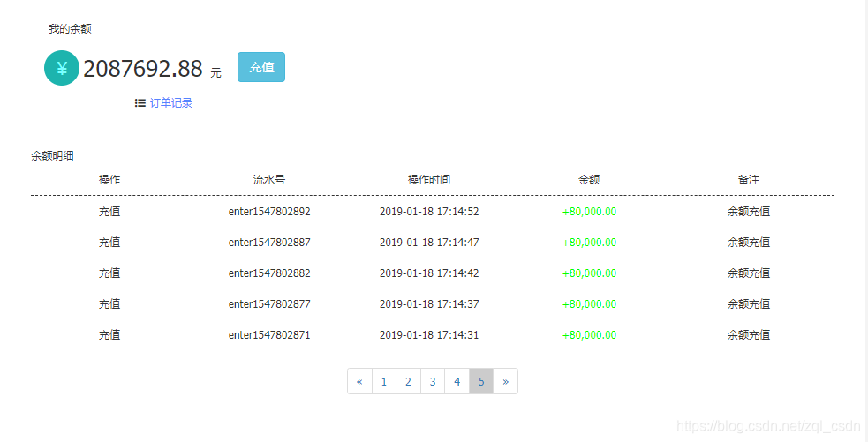Image resolution: width=868 pixels, height=442 pixels.
Task: Click the 余额明细 section title
Action: (52, 156)
